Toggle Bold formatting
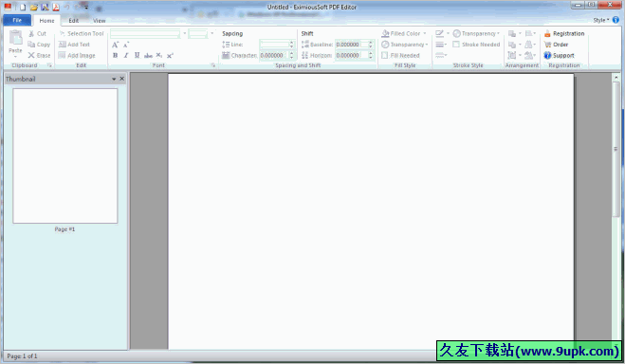This screenshot has height=364, width=625. point(115,55)
